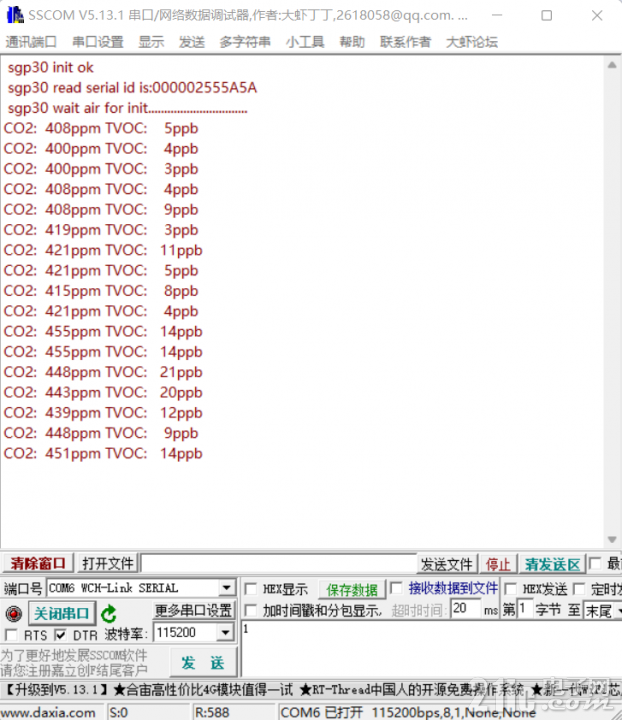Open the 通讯端口 menu
Image resolution: width=622 pixels, height=720 pixels.
31,42
